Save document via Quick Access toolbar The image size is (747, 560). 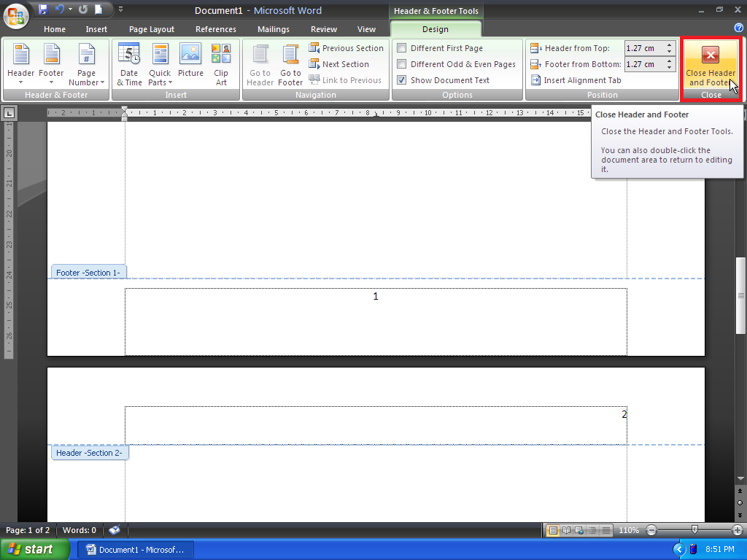43,9
